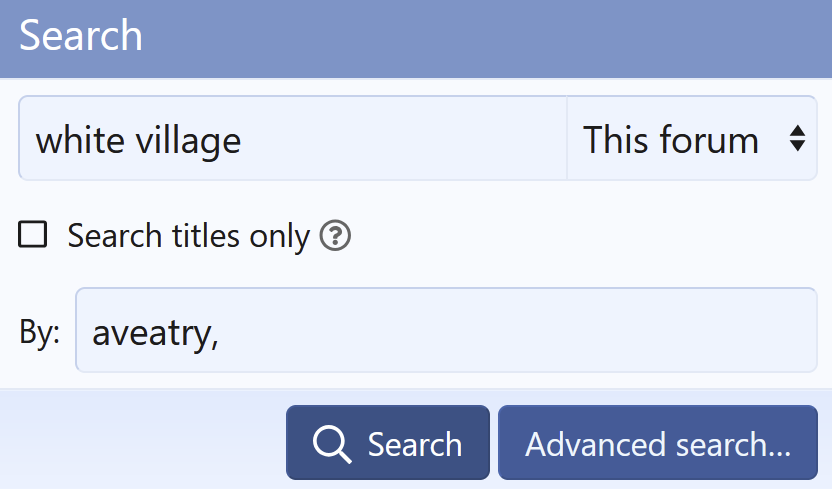Click empty area of the blue header bar
Screen dimensions: 832x489
pyautogui.click(x=480, y=38)
